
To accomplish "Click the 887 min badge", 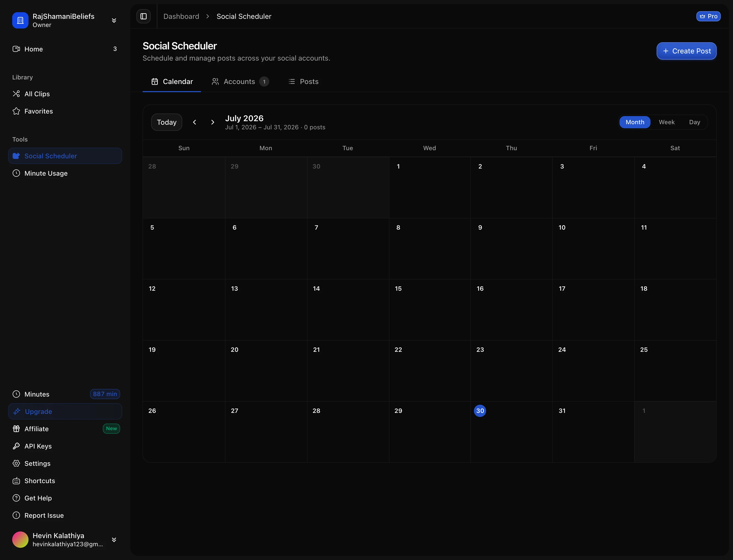I will click(105, 394).
